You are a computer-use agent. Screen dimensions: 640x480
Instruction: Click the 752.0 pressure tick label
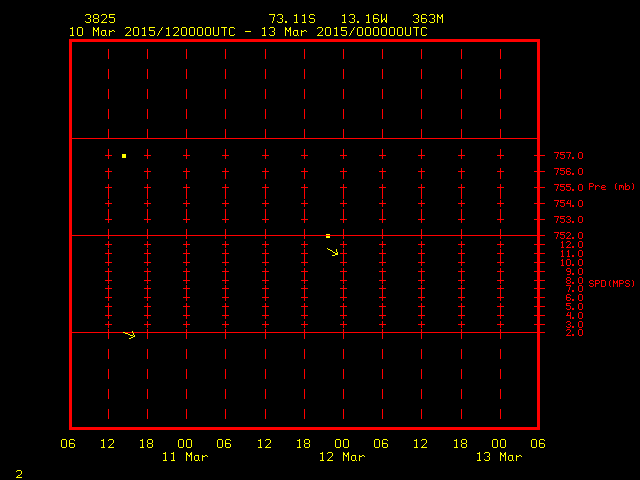[x=569, y=236]
